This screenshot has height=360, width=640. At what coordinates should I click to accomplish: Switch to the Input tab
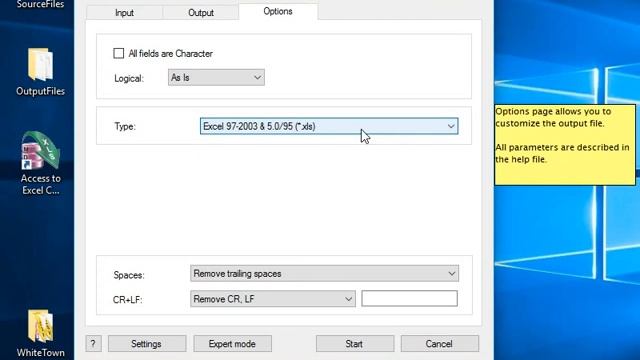(124, 13)
